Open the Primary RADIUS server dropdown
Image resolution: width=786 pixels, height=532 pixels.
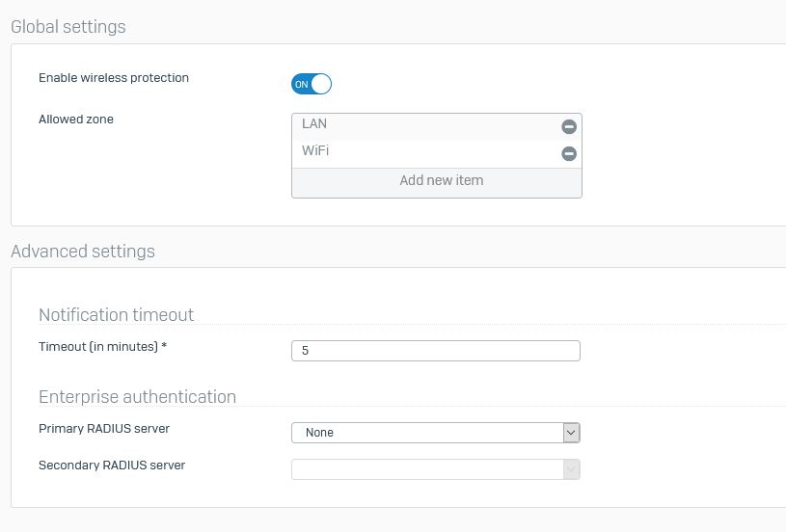point(436,433)
